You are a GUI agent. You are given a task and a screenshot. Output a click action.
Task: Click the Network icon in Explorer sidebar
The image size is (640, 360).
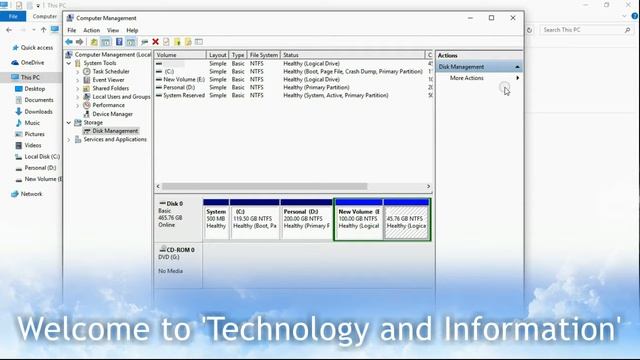(x=15, y=194)
